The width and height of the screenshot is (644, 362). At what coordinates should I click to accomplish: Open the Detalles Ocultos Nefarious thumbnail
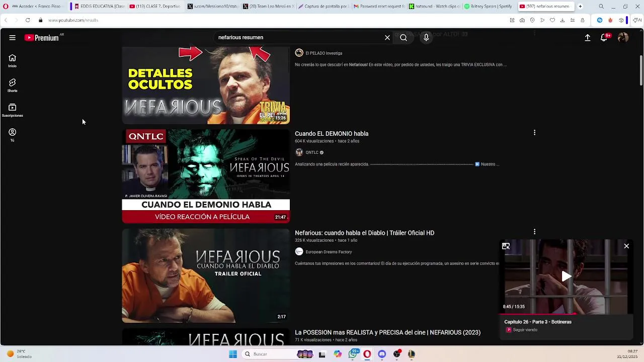point(206,85)
